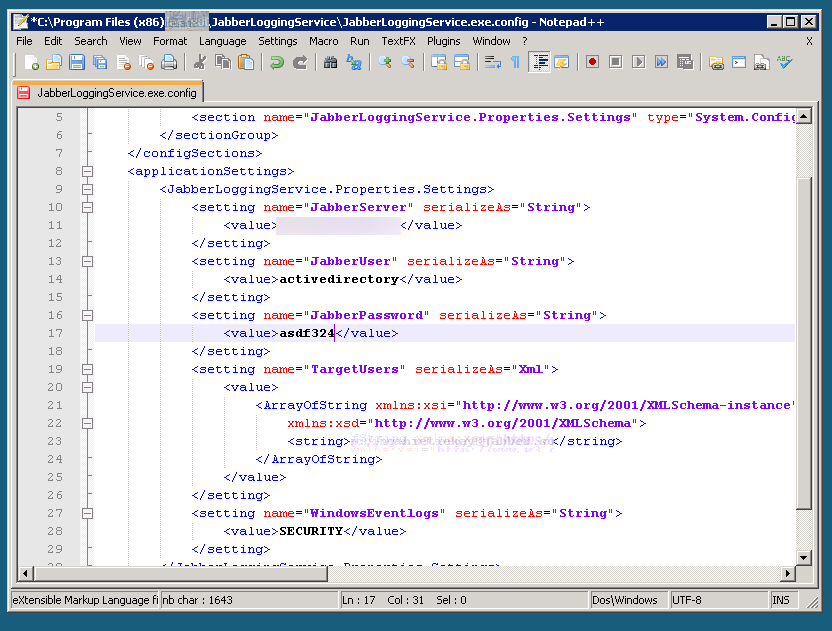832x631 pixels.
Task: Click the Stop Recording square icon
Action: click(616, 63)
